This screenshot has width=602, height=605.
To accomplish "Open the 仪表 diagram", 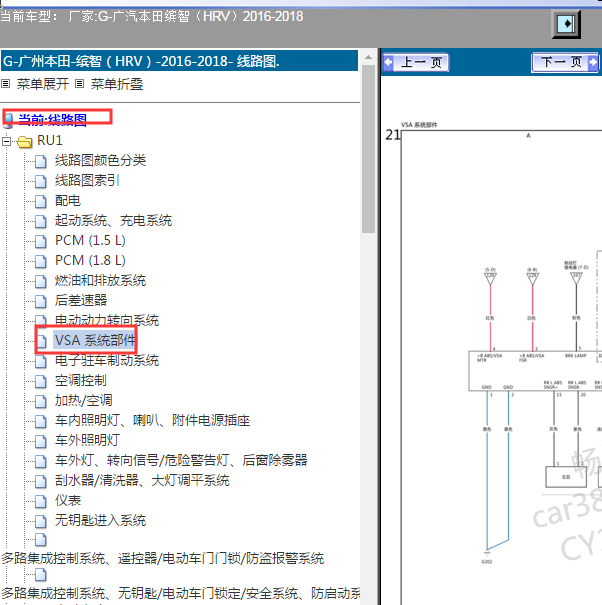I will pos(68,500).
